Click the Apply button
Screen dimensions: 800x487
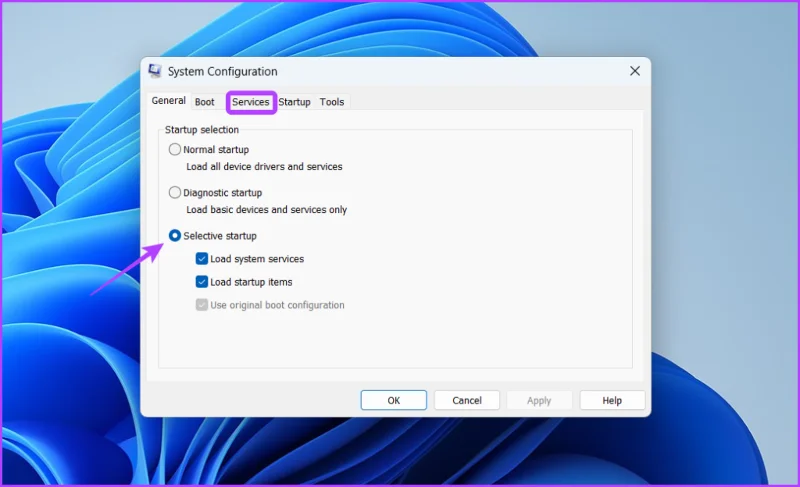click(539, 400)
